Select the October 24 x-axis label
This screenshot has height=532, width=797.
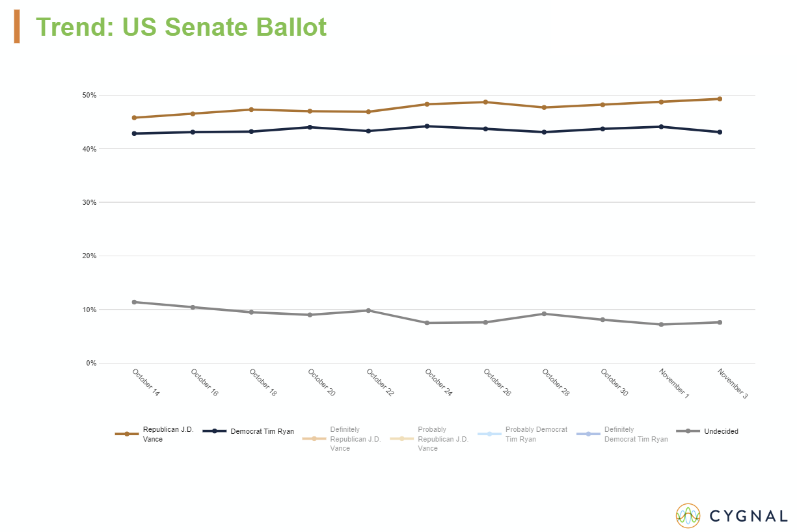439,383
